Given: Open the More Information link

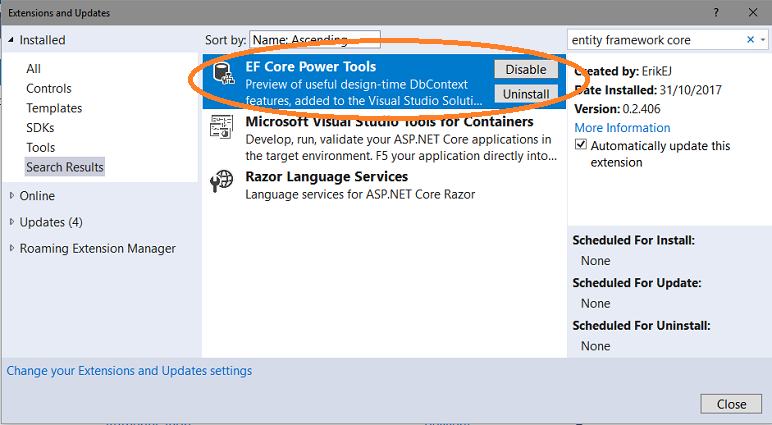Looking at the screenshot, I should 622,128.
